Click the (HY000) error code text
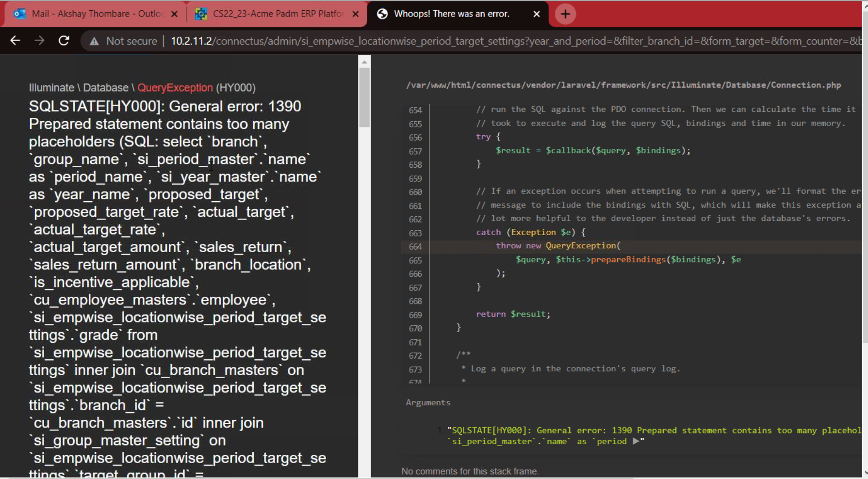Screen dimensions: 868x479 236,88
